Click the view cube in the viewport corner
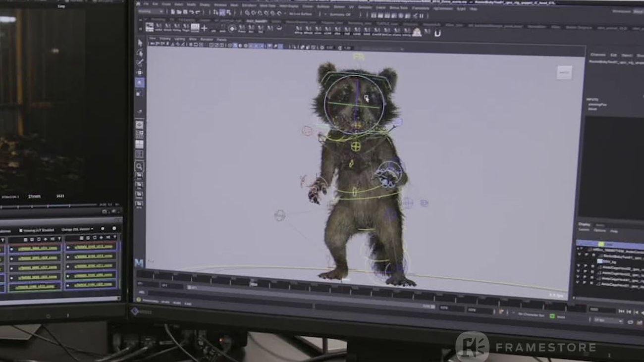Viewport: 644px width, 362px height. 564,72
